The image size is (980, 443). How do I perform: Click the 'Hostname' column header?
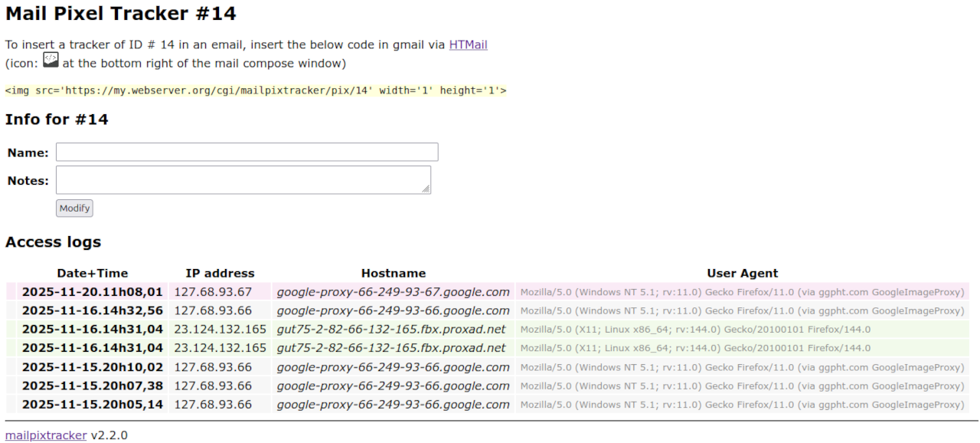(x=394, y=273)
